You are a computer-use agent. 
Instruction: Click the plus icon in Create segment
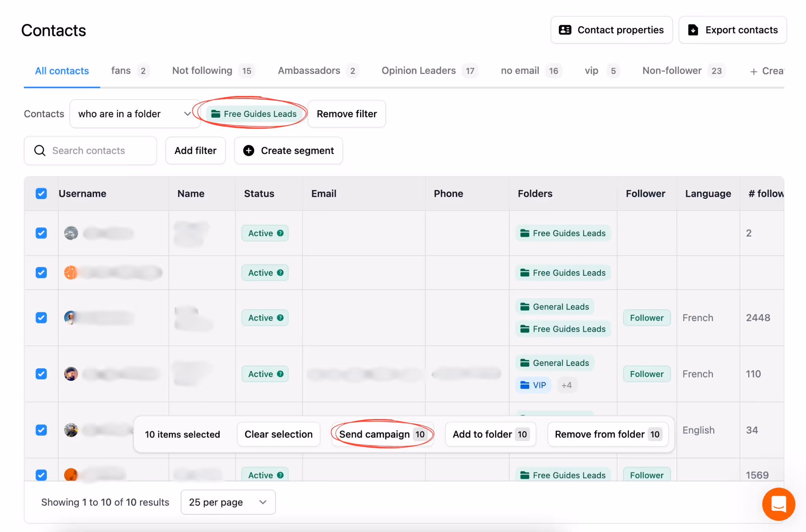coord(248,151)
